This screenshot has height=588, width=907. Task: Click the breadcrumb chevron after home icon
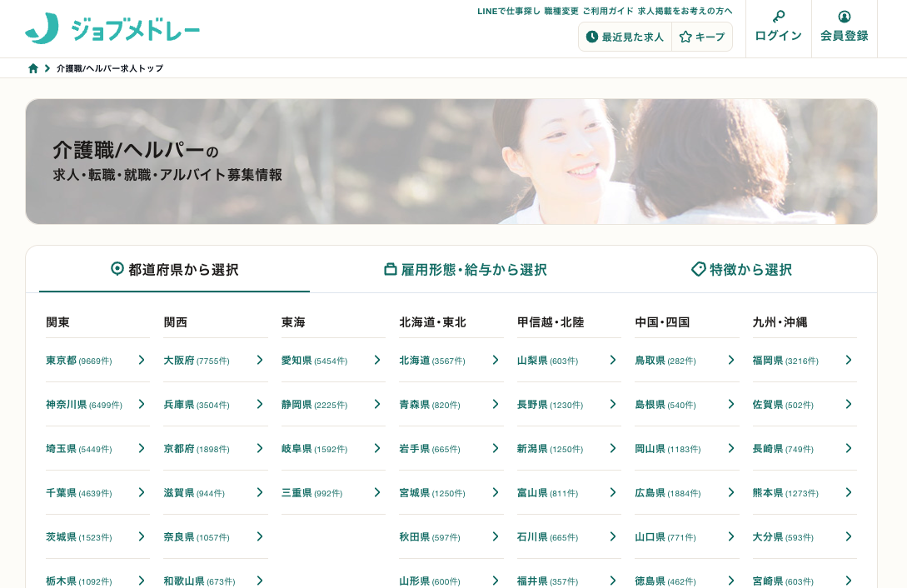(47, 68)
